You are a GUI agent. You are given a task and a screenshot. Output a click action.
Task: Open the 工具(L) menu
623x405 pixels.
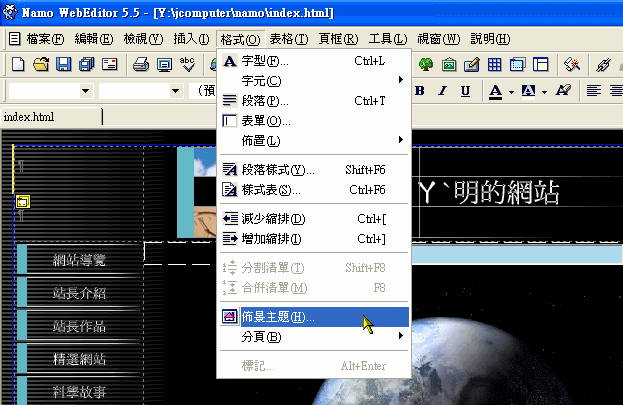388,39
